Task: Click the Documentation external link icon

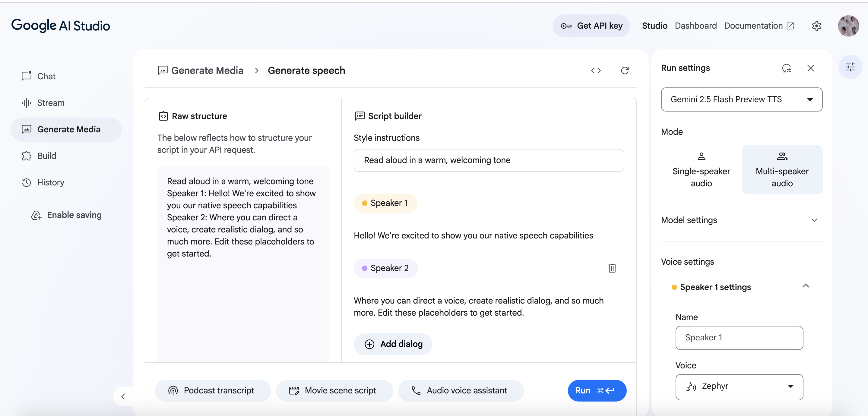Action: coord(790,26)
